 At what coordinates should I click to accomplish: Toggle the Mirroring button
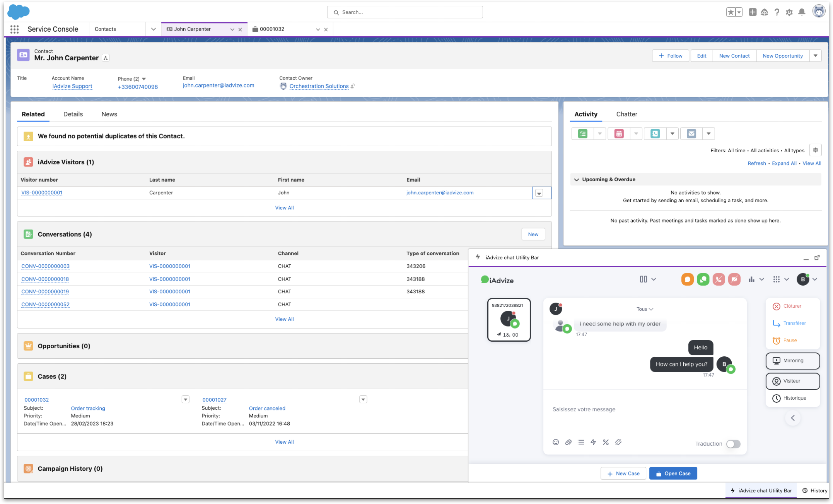point(792,361)
